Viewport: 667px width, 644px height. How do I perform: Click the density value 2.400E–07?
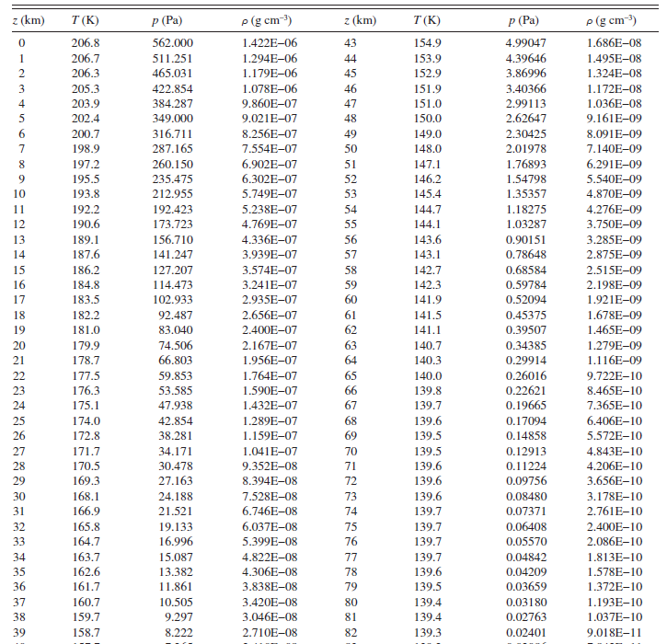270,329
